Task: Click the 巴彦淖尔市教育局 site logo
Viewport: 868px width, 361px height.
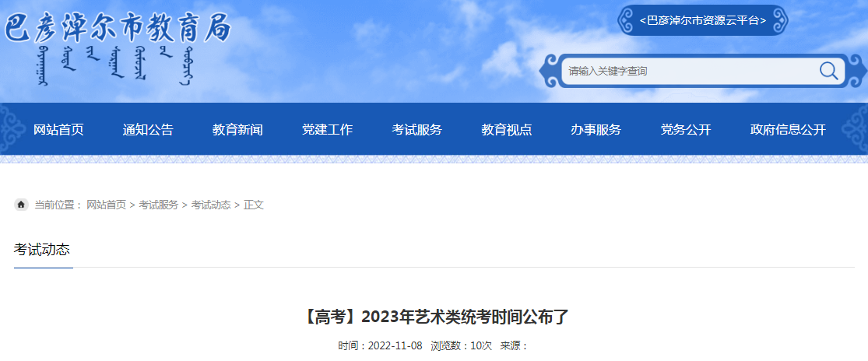Action: click(x=118, y=27)
